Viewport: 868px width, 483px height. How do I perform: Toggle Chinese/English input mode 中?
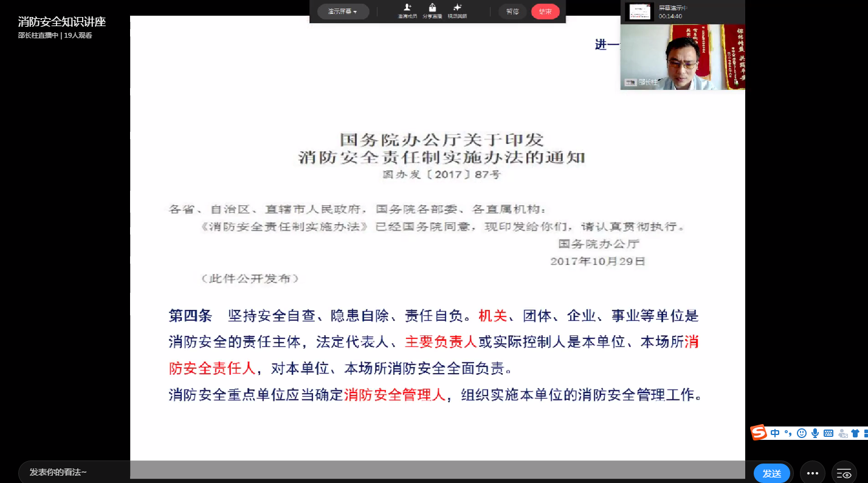(775, 433)
